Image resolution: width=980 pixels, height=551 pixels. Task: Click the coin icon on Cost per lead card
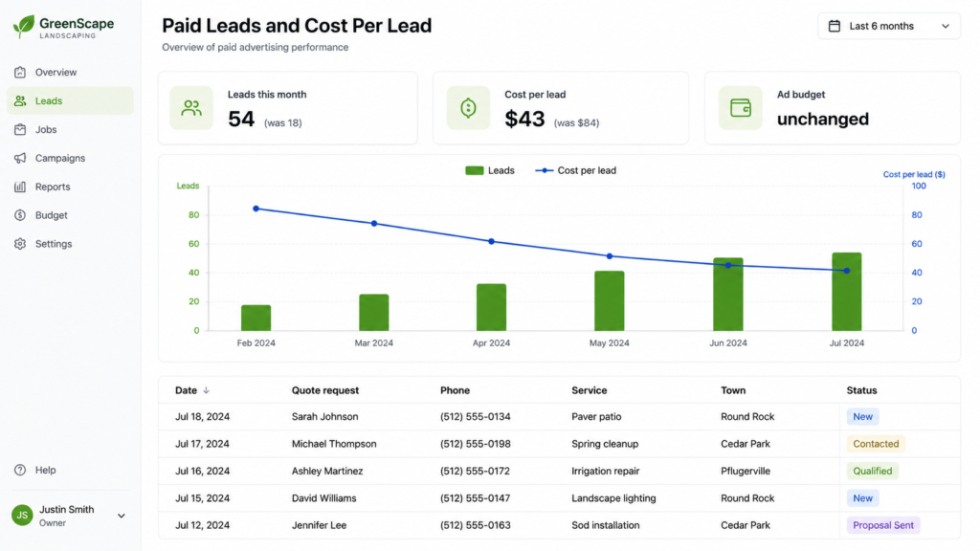click(x=468, y=108)
